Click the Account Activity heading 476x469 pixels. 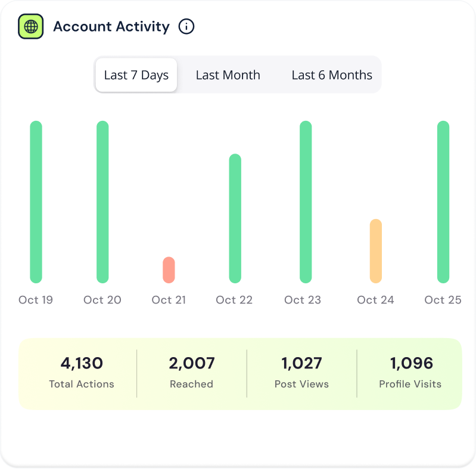tap(111, 27)
